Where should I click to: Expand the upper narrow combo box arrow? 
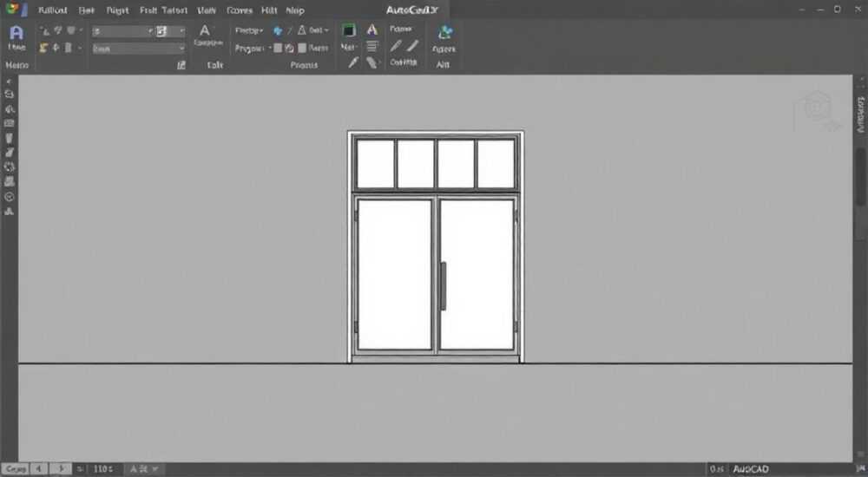pyautogui.click(x=150, y=31)
